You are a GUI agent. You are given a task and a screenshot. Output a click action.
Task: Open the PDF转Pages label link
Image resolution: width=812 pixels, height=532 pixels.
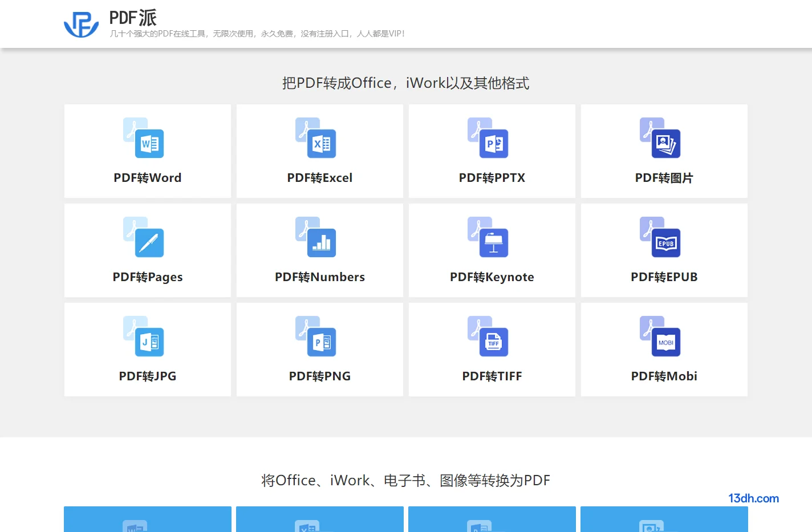pos(148,277)
